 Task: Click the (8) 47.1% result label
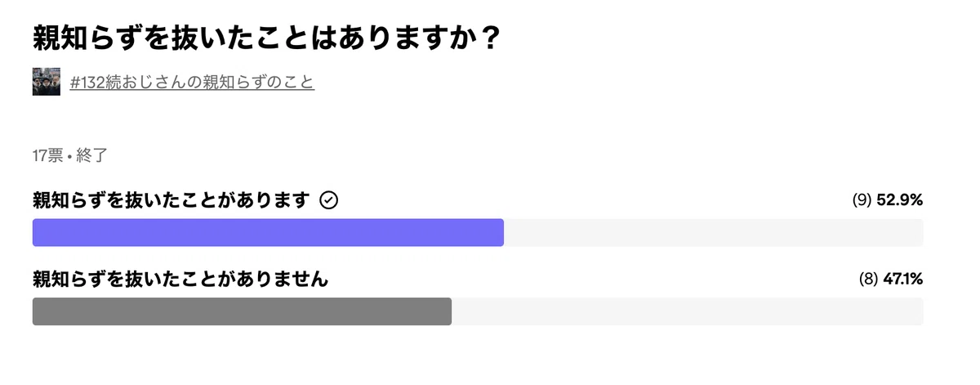click(x=890, y=280)
